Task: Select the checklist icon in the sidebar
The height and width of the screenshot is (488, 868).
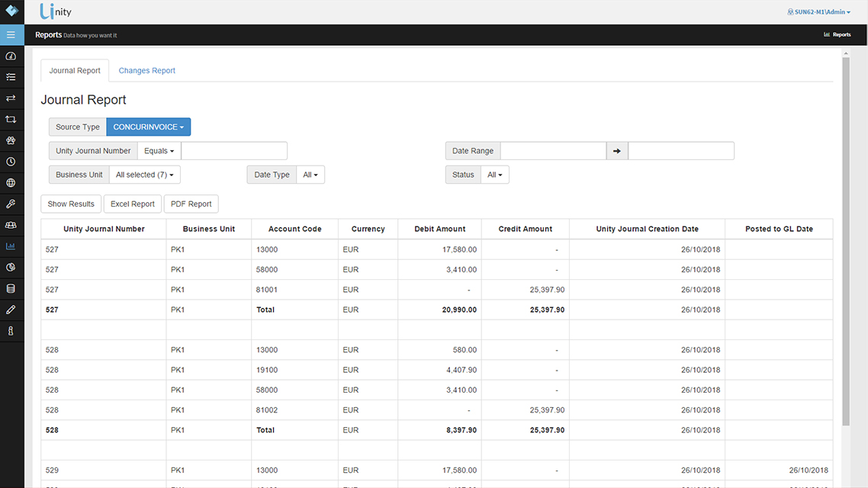Action: (x=11, y=77)
